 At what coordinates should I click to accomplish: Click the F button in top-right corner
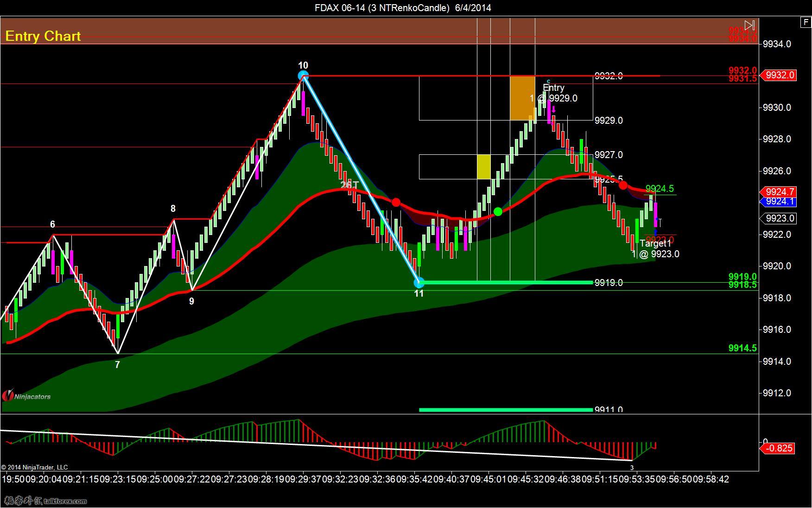806,22
